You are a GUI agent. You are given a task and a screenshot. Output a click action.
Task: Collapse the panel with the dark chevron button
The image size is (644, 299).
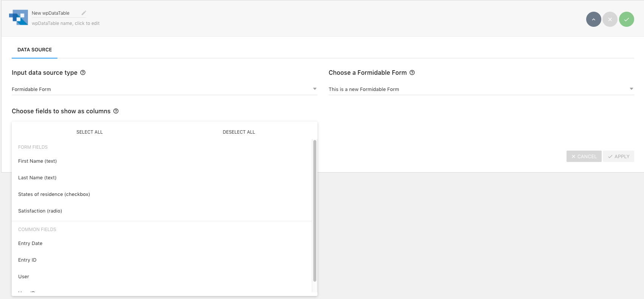593,19
